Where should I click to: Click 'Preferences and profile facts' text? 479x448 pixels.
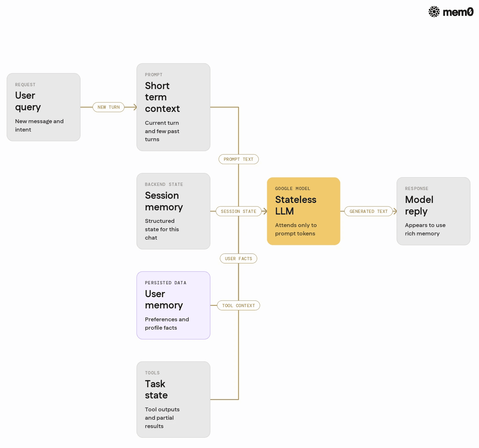coord(167,324)
